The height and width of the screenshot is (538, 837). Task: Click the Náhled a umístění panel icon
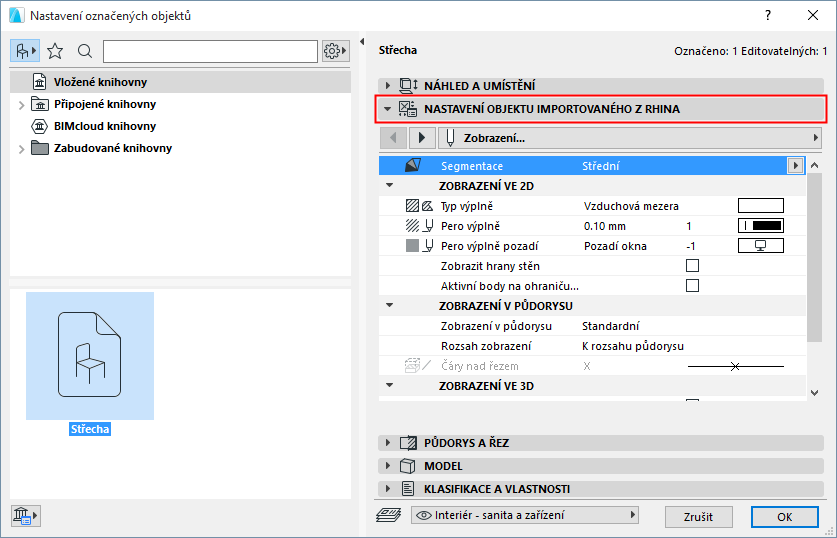[x=408, y=85]
